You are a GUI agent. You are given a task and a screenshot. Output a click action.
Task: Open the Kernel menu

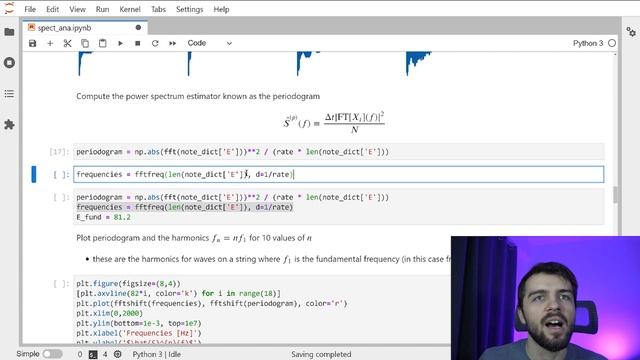(130, 9)
